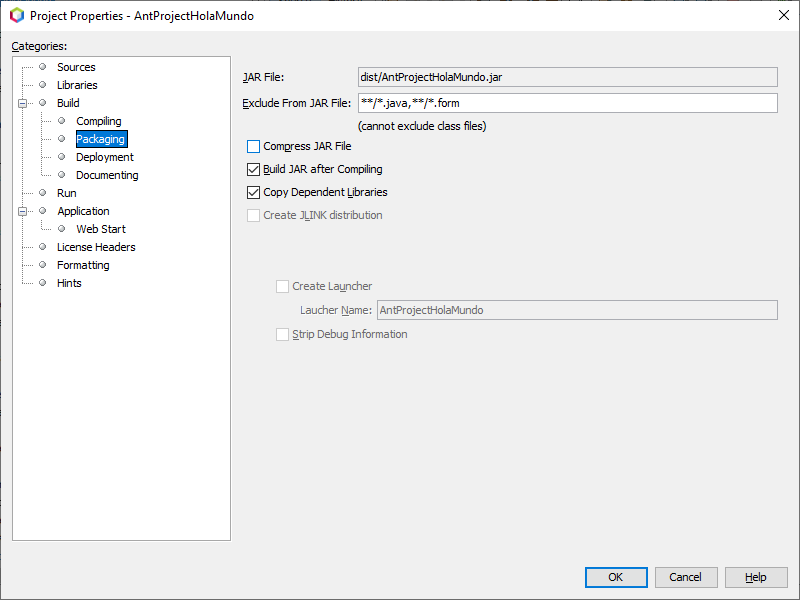
Task: Click the bullet icon beside License Headers
Action: click(x=43, y=247)
